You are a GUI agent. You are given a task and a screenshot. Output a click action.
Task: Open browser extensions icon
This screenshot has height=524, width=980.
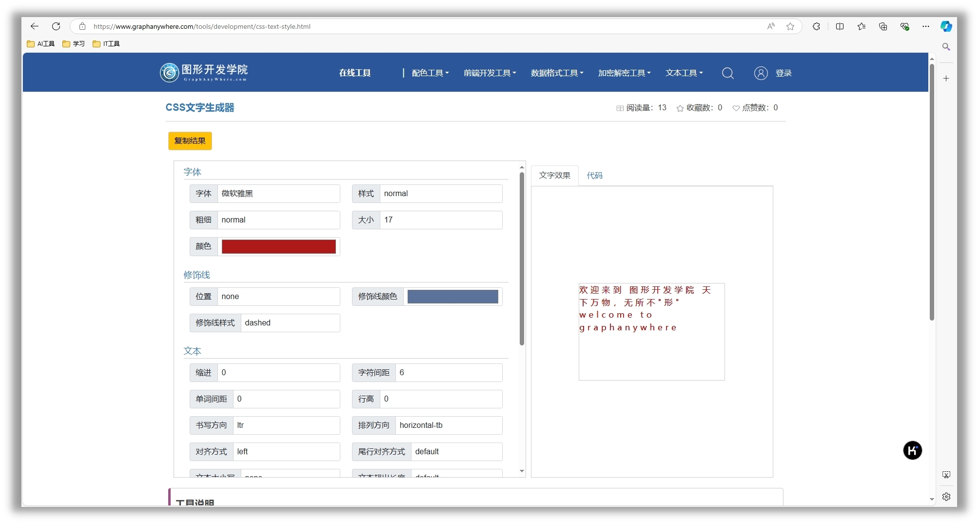pyautogui.click(x=816, y=26)
